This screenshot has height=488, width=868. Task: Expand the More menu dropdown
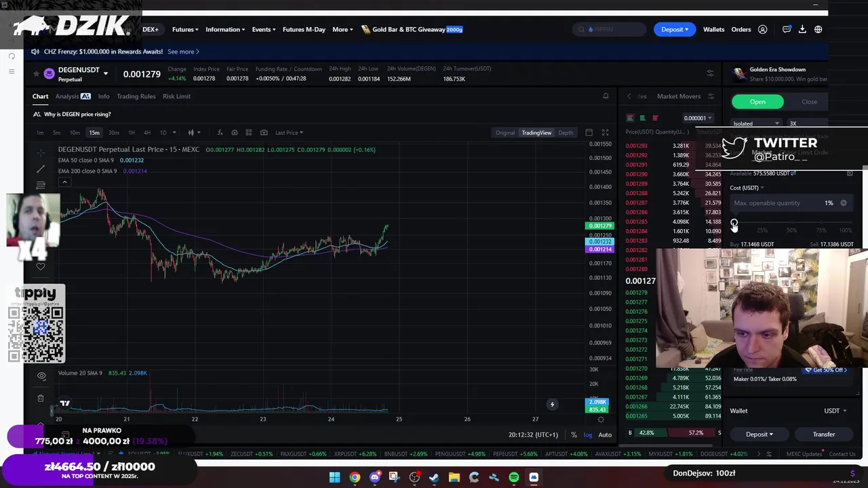(343, 30)
